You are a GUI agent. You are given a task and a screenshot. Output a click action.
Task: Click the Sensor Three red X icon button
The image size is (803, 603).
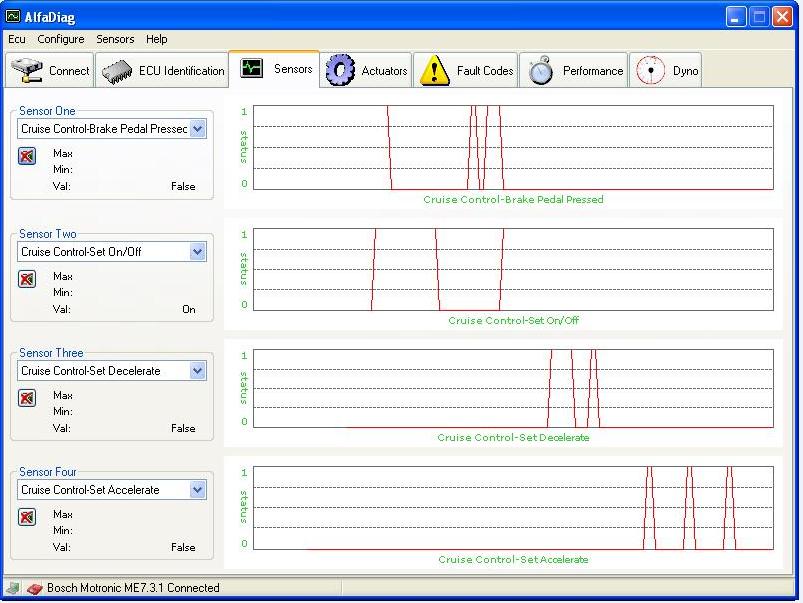27,398
